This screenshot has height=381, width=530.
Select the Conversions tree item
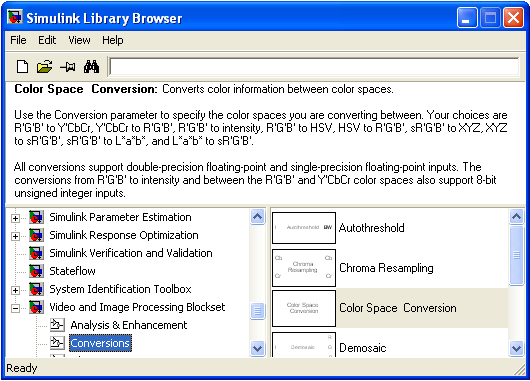point(100,343)
